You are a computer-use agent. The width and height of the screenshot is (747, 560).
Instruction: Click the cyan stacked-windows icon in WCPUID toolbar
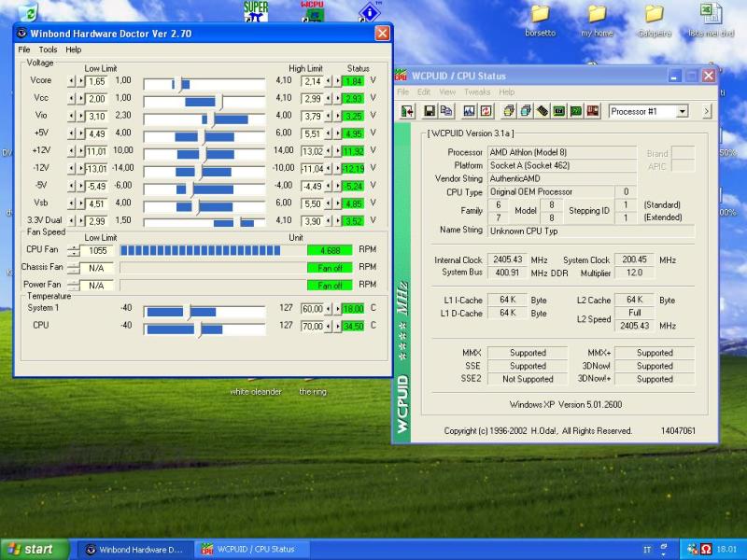coord(526,111)
